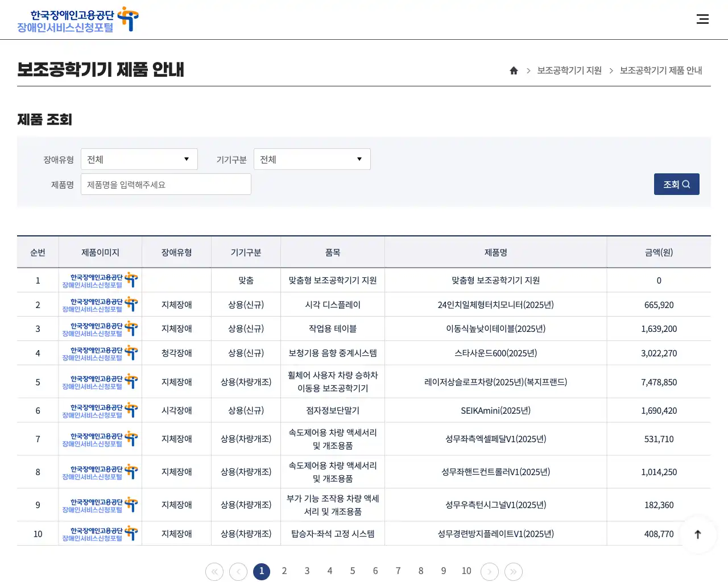Image resolution: width=728 pixels, height=582 pixels.
Task: Select page 5 in pagination
Action: click(353, 571)
